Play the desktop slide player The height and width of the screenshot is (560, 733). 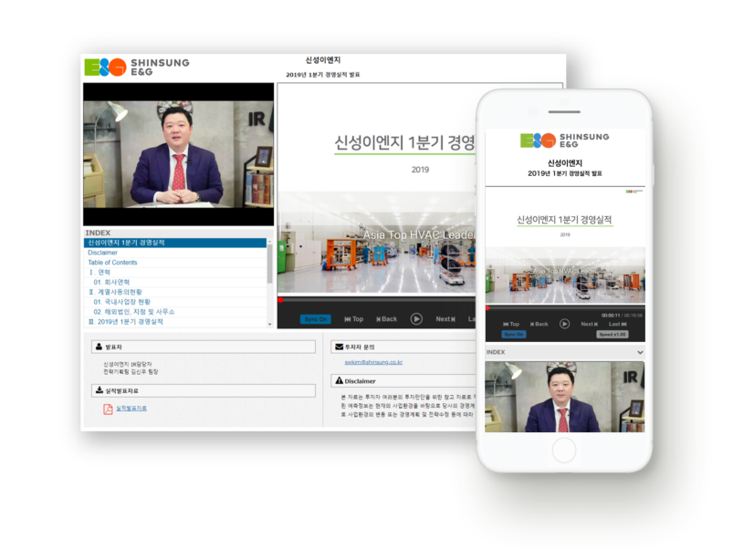point(416,318)
